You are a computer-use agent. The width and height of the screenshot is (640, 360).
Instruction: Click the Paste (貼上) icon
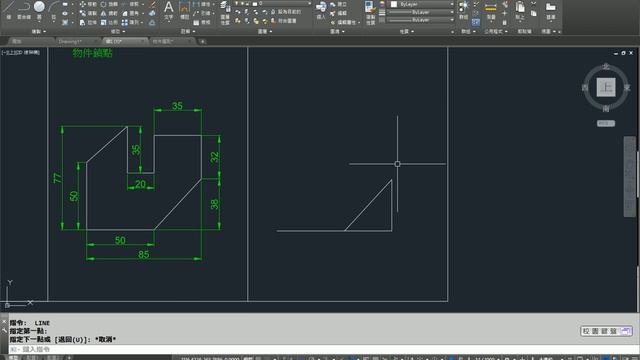[520, 11]
